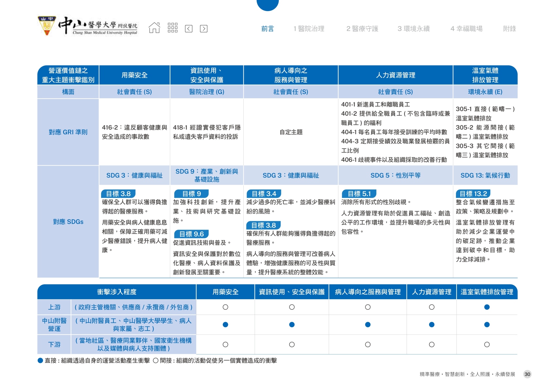Open the 附錄 tab
Screen dimensions: 555x392
[x=509, y=29]
